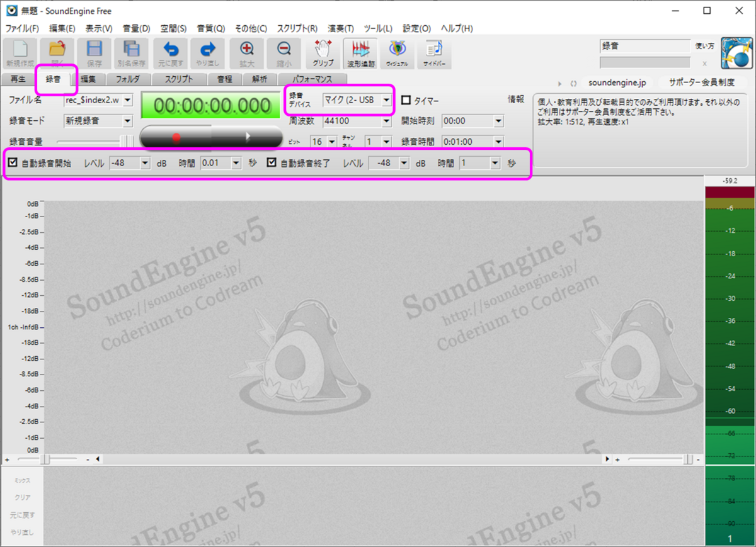This screenshot has width=756, height=547.
Task: Click the small x beside the search field
Action: [704, 64]
